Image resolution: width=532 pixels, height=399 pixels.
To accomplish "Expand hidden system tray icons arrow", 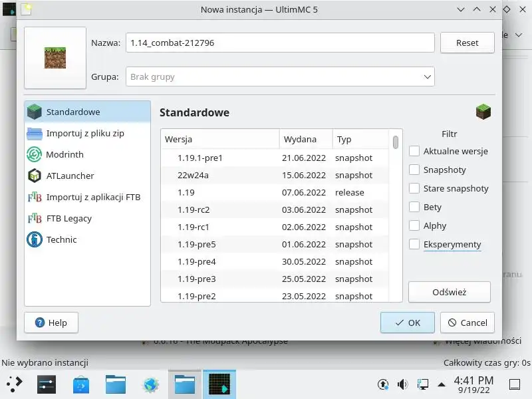I will [x=442, y=384].
